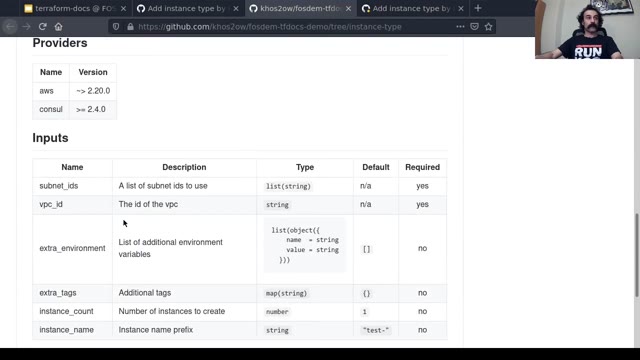Click the consul provider name cell
640x360 pixels.
pyautogui.click(x=51, y=109)
